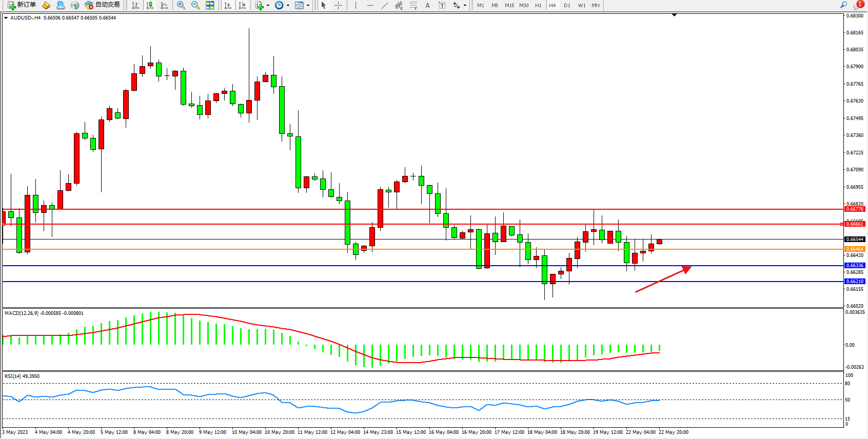Click the New Order (新订单) button
The image size is (868, 439).
tap(22, 5)
